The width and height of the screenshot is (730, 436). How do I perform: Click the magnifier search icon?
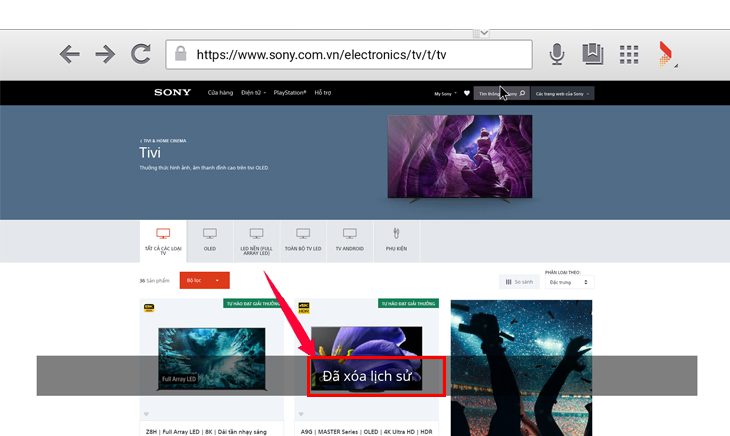tap(522, 93)
